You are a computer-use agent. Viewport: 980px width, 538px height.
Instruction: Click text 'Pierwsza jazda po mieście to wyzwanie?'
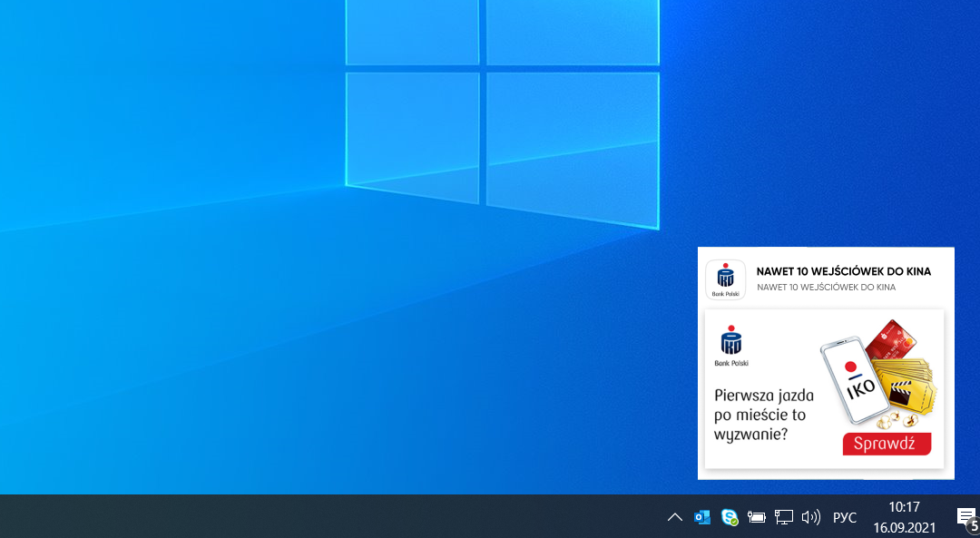pos(764,415)
